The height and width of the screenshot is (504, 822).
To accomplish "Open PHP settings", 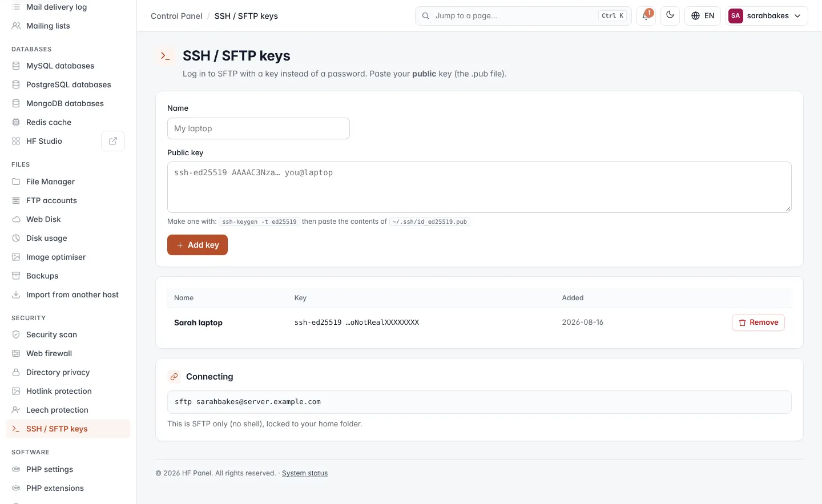I will tap(68, 469).
